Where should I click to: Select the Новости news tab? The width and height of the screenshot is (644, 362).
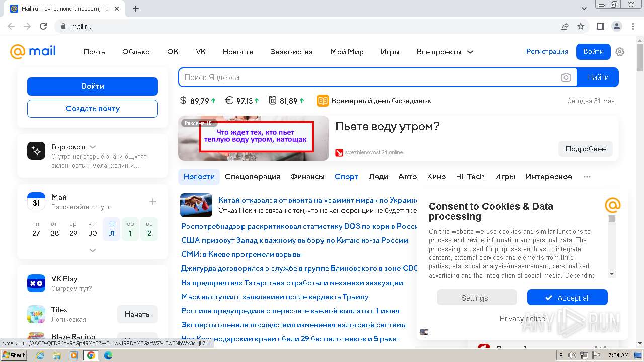(x=199, y=177)
